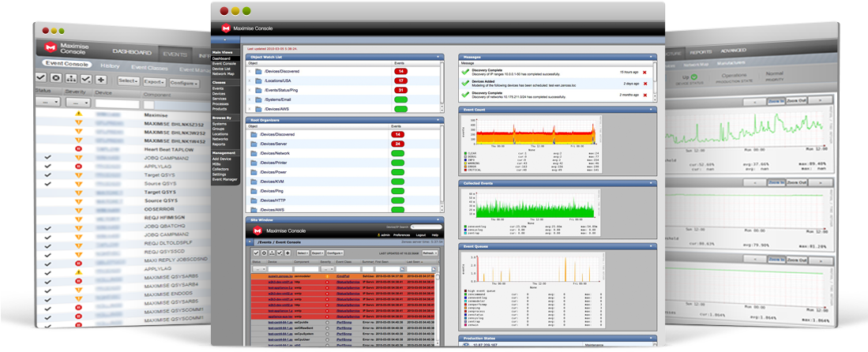Open the Export dropdown menu

tap(154, 81)
